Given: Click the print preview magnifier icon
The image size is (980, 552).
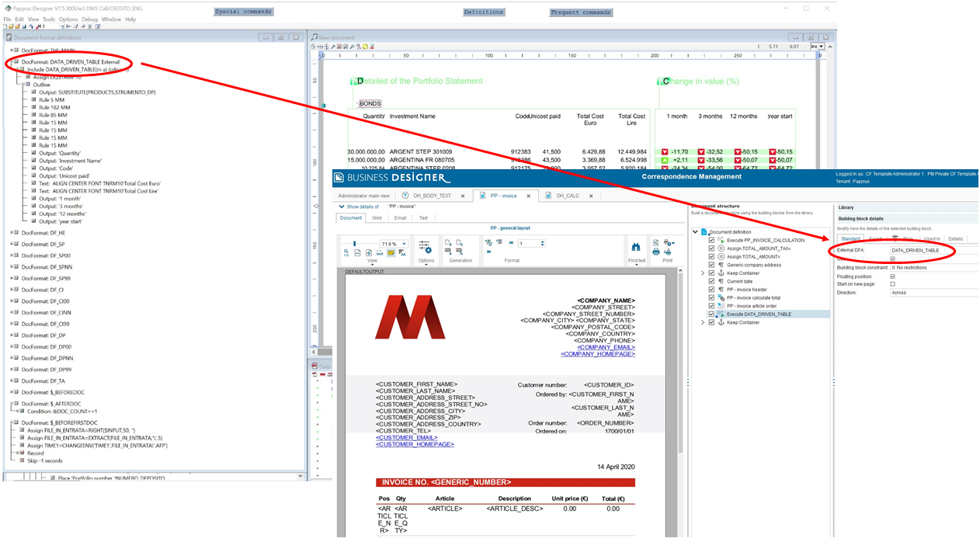Looking at the screenshot, I should [656, 243].
